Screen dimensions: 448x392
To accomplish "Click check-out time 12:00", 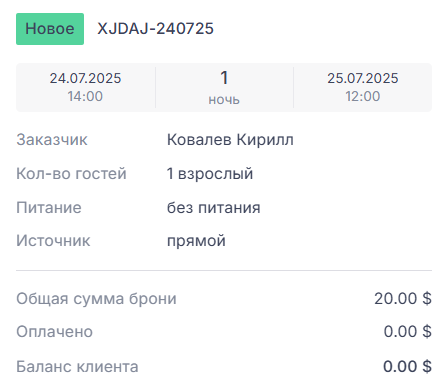I will [363, 96].
